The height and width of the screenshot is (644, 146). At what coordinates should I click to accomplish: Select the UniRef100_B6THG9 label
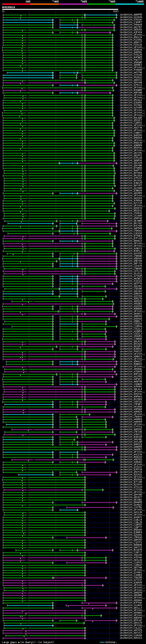[x=131, y=173]
